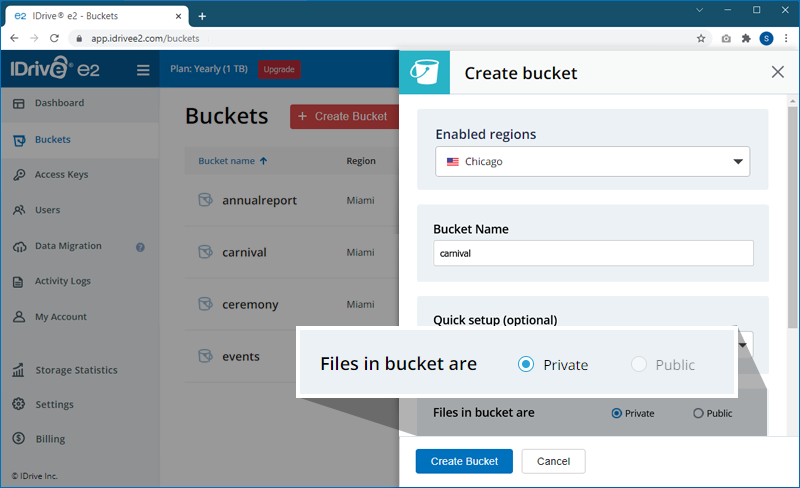This screenshot has width=800, height=488.
Task: Open the Data Migration help question icon
Action: click(140, 247)
